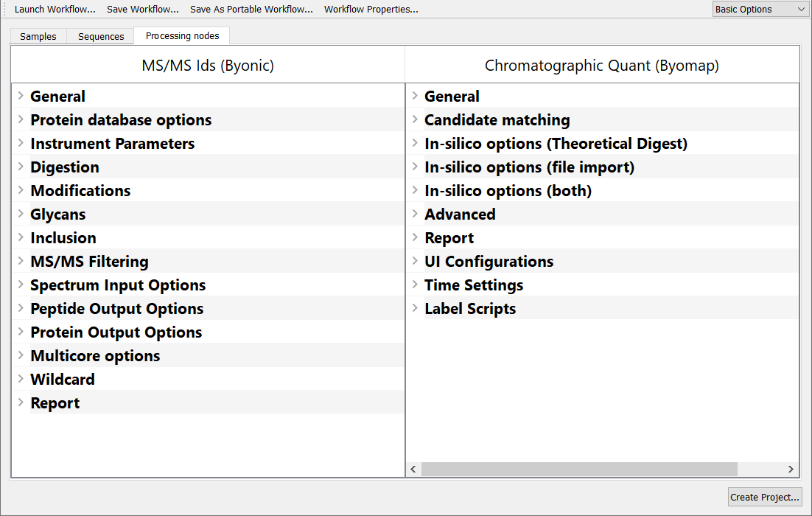Click the horizontal scrollbar thumb in Byomap panel
The width and height of the screenshot is (812, 516).
579,470
